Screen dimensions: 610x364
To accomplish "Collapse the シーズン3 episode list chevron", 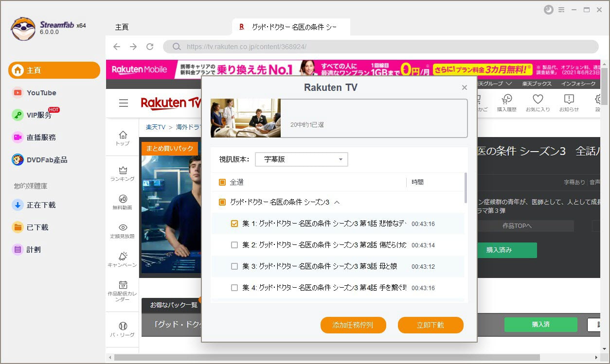I will (337, 202).
